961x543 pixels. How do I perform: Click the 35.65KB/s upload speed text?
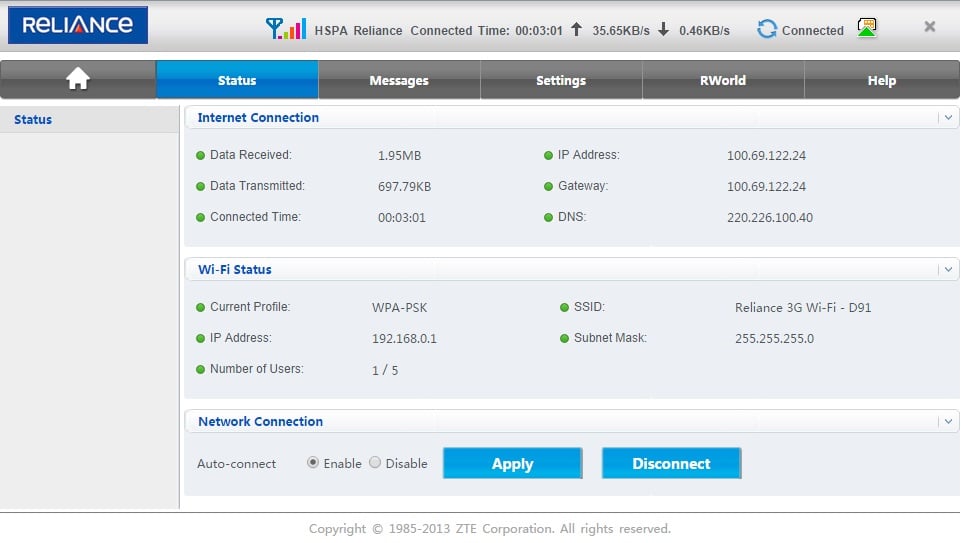pos(621,31)
